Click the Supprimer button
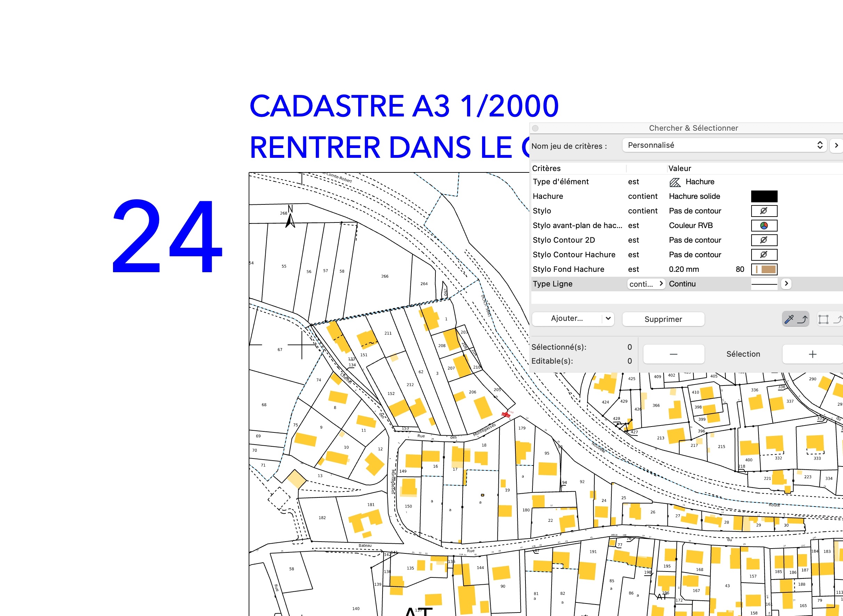This screenshot has height=616, width=843. 663,319
